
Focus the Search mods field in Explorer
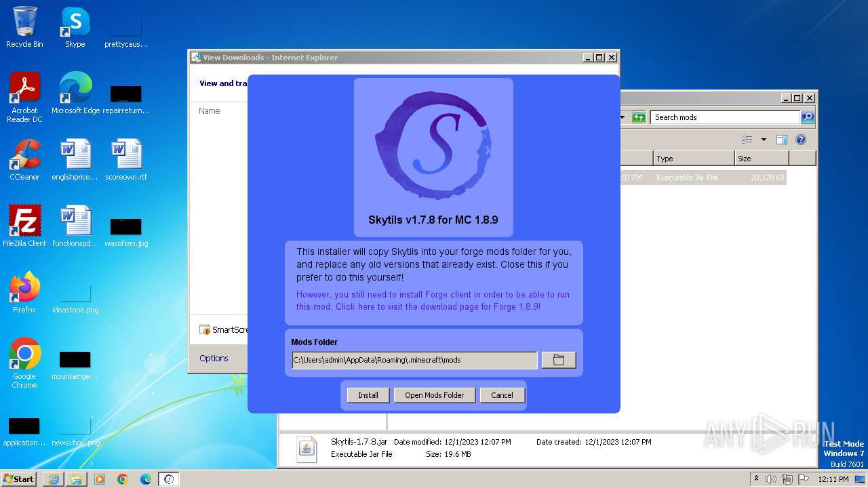click(x=724, y=117)
